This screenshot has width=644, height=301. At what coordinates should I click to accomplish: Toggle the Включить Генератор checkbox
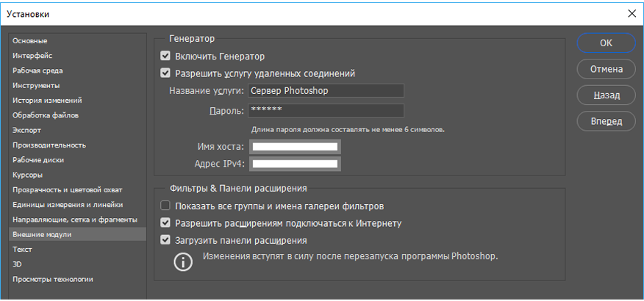[x=165, y=56]
